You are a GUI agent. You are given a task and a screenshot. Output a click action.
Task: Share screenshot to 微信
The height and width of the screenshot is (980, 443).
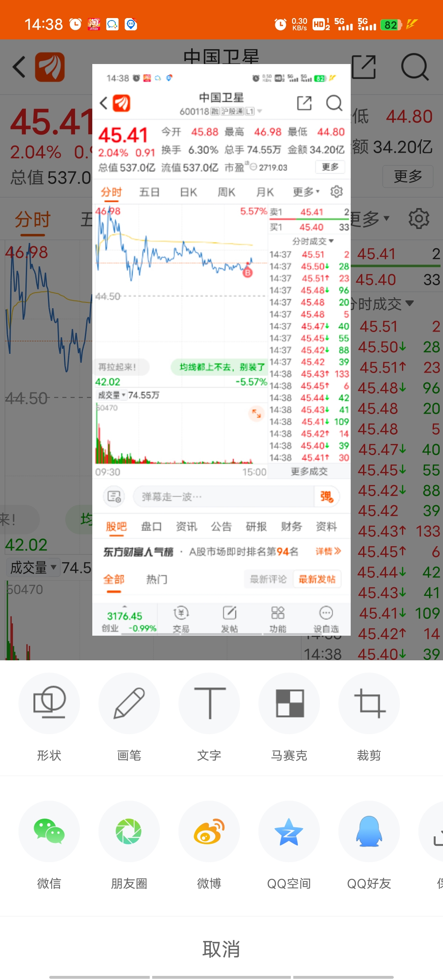(49, 831)
